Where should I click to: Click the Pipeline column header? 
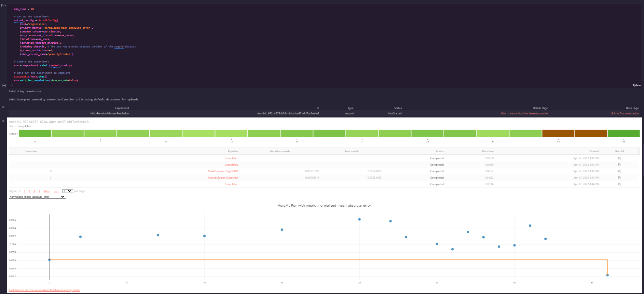coord(233,151)
